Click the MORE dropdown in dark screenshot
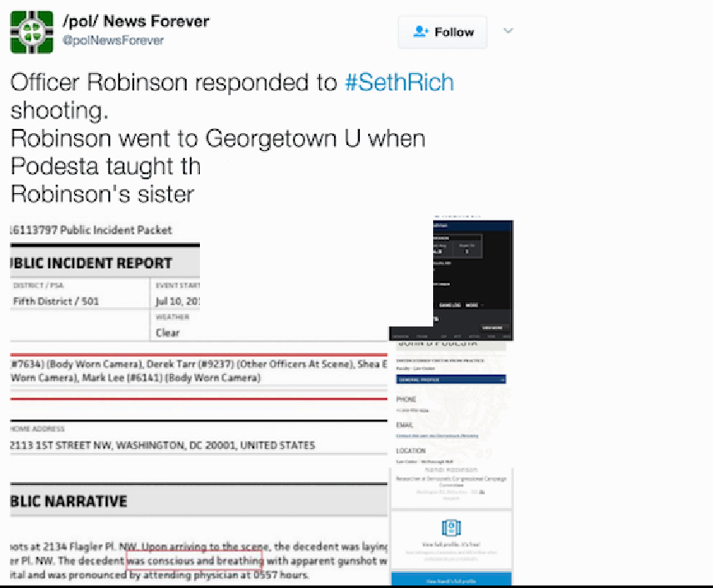 473,305
